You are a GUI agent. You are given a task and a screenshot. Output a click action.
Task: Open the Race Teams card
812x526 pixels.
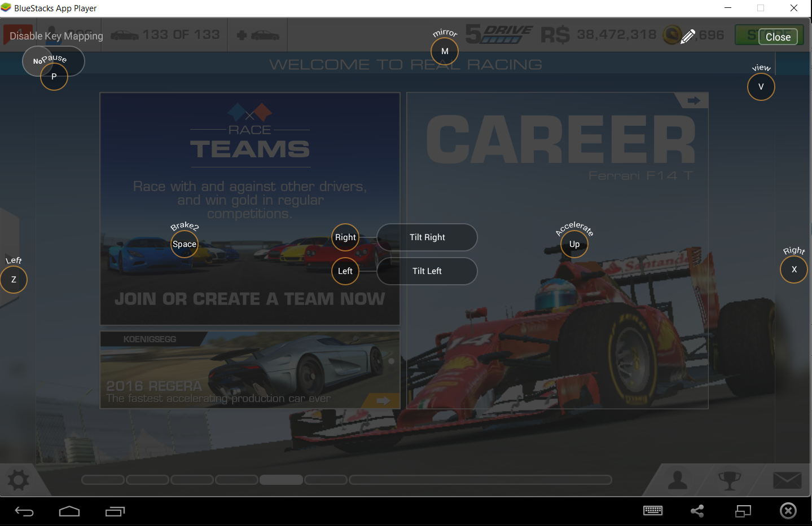click(x=250, y=209)
